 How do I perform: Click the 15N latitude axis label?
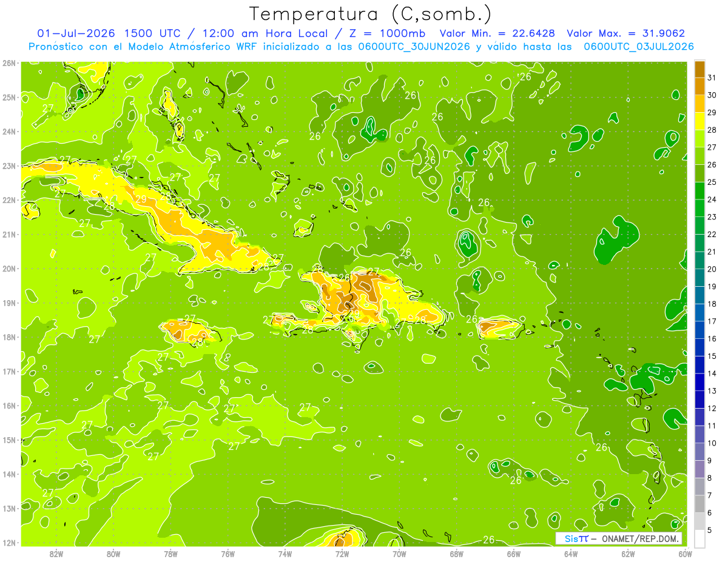[9, 440]
